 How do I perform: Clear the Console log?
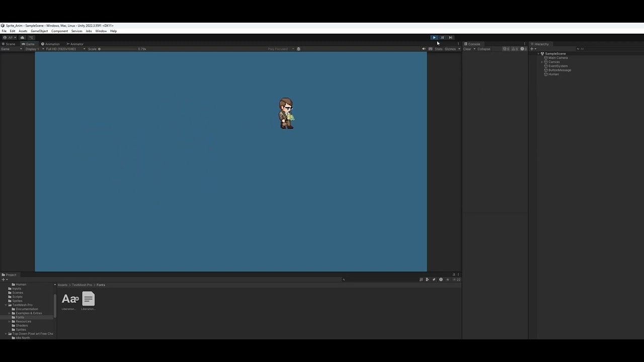click(x=467, y=49)
